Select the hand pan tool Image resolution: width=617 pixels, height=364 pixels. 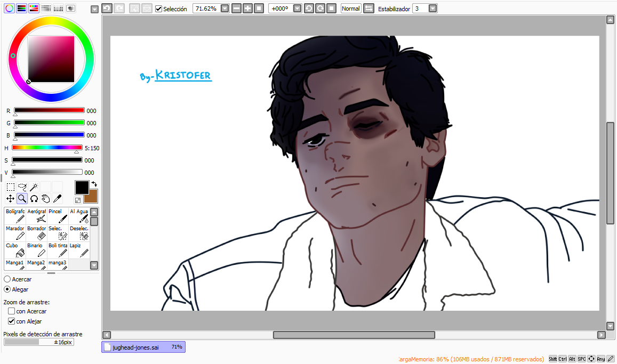[46, 198]
